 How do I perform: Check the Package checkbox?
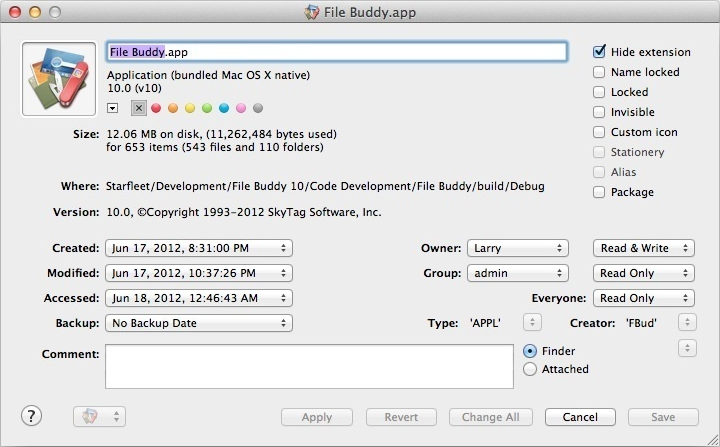coord(599,192)
